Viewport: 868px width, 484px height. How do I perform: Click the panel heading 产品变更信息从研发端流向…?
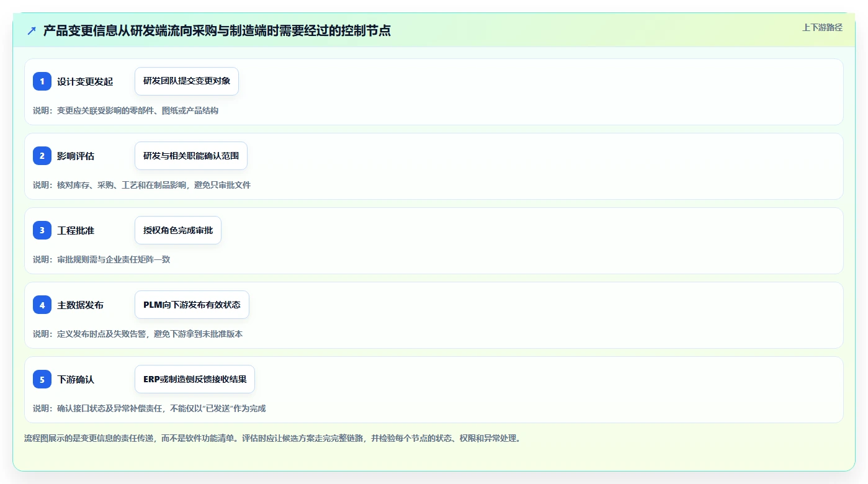pos(217,30)
